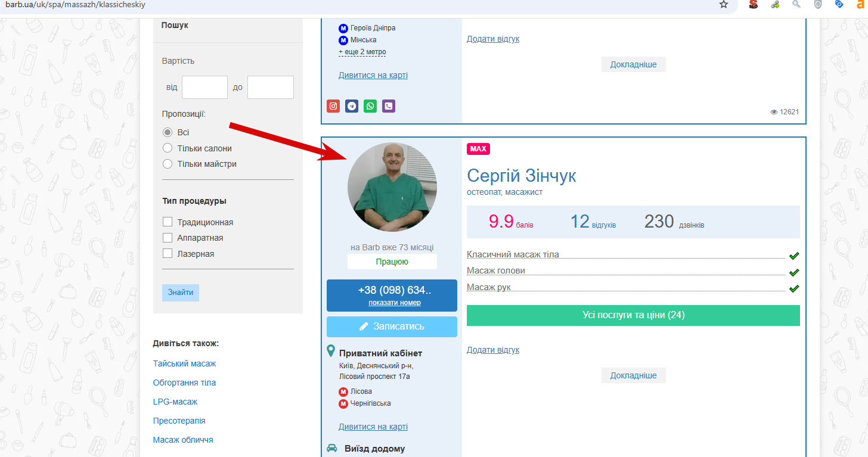Select the Тільки салони radio option
Viewport: 868px width, 457px height.
point(168,148)
